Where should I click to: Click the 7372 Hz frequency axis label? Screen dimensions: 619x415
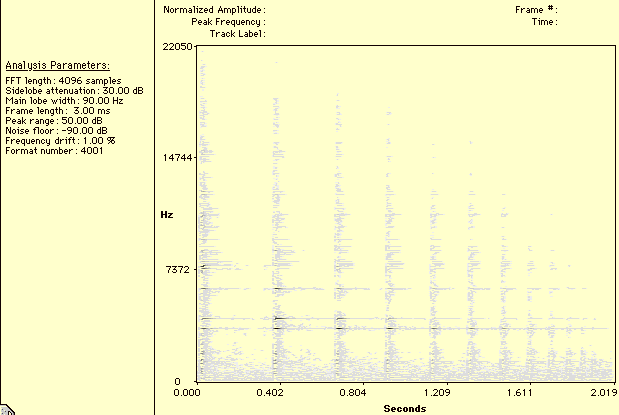[178, 270]
